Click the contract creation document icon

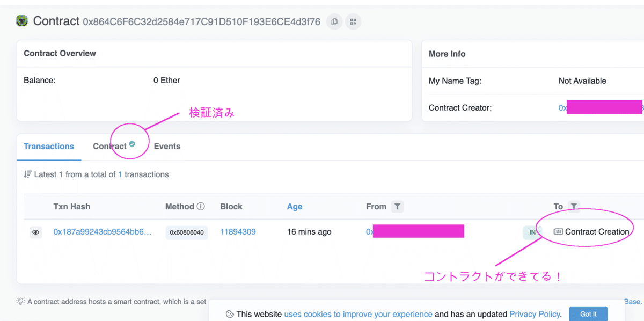pos(558,232)
